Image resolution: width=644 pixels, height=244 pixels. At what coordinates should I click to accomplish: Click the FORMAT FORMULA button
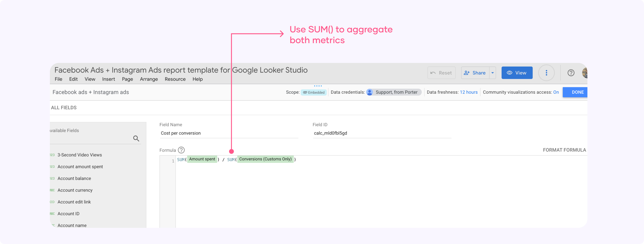point(564,150)
